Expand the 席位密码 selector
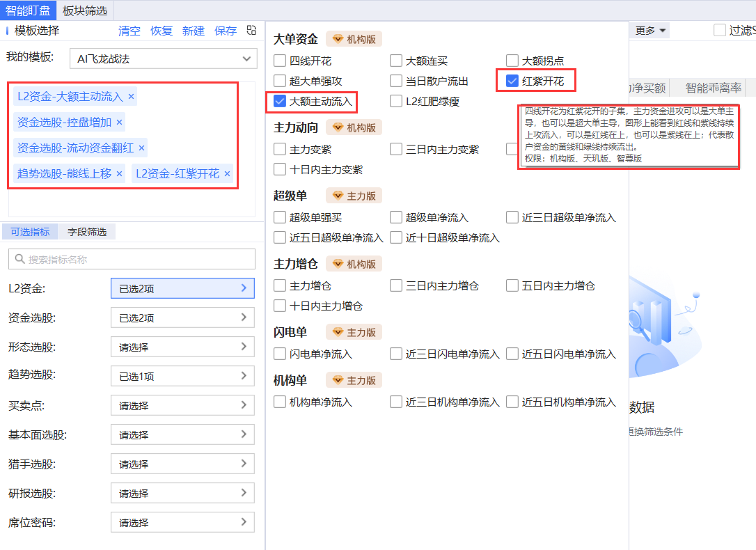This screenshot has height=550, width=756. pyautogui.click(x=182, y=523)
